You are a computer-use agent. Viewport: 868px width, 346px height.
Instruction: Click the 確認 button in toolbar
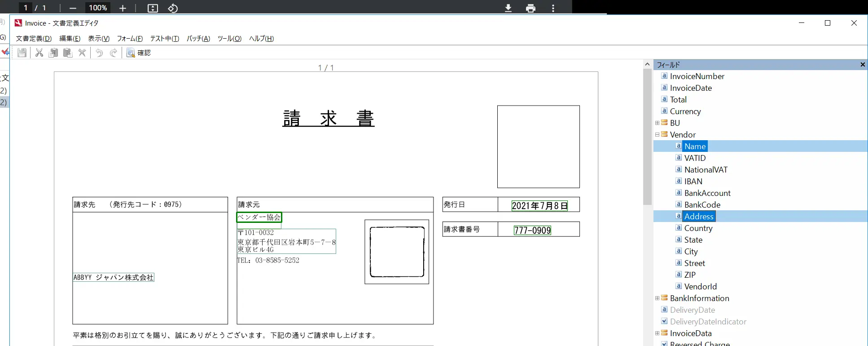(x=139, y=53)
